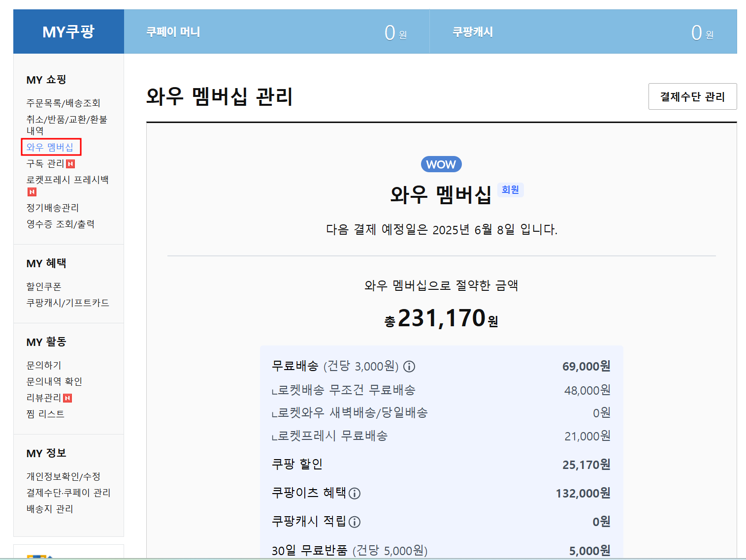Open 취소/반품/교환/환불 내역 menu
746x560 pixels.
tap(66, 125)
